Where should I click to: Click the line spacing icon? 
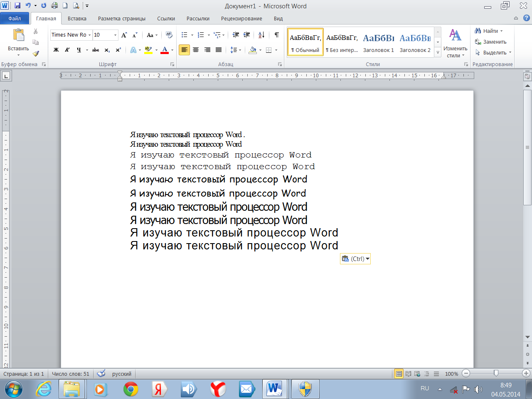[x=234, y=50]
